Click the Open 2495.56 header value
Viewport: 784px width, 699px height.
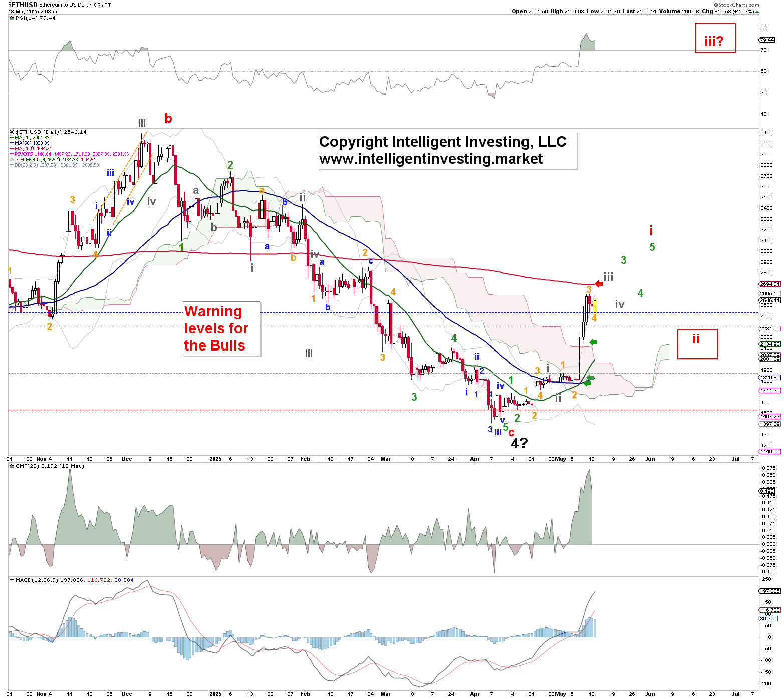tap(530, 11)
